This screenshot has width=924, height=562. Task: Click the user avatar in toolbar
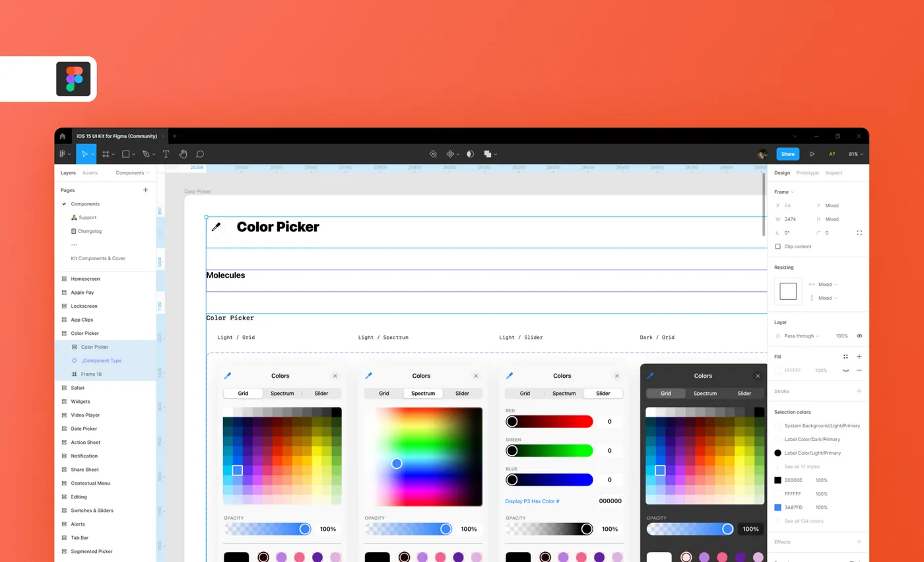(x=762, y=154)
